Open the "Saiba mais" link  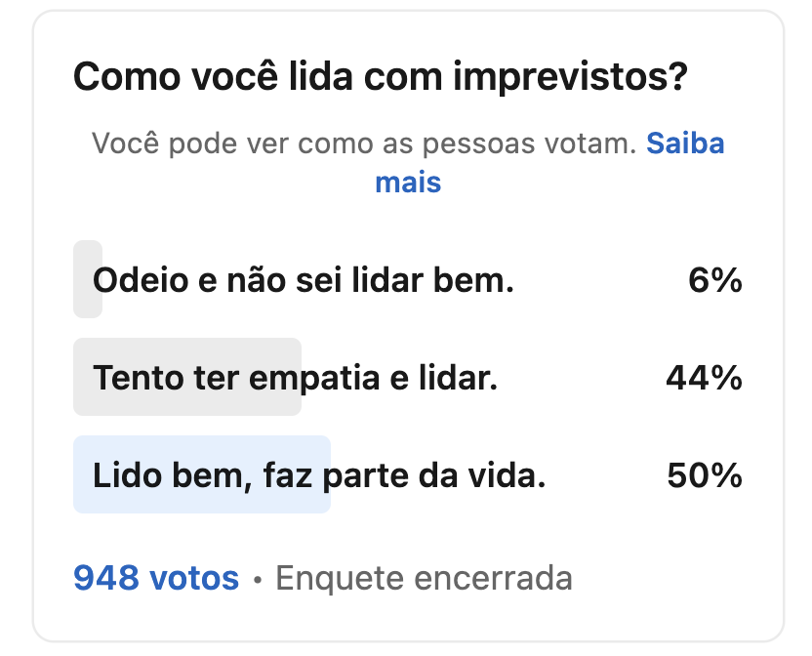point(685,144)
